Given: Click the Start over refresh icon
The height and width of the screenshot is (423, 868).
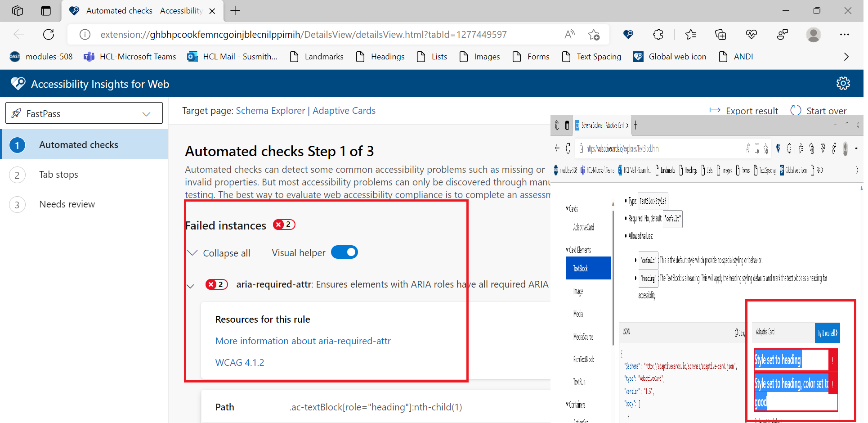Looking at the screenshot, I should [x=796, y=110].
